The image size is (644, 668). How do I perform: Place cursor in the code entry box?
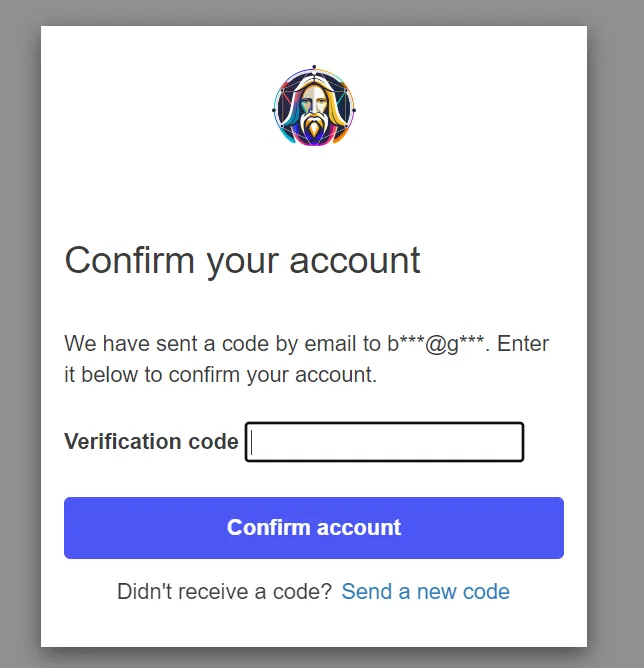click(385, 442)
